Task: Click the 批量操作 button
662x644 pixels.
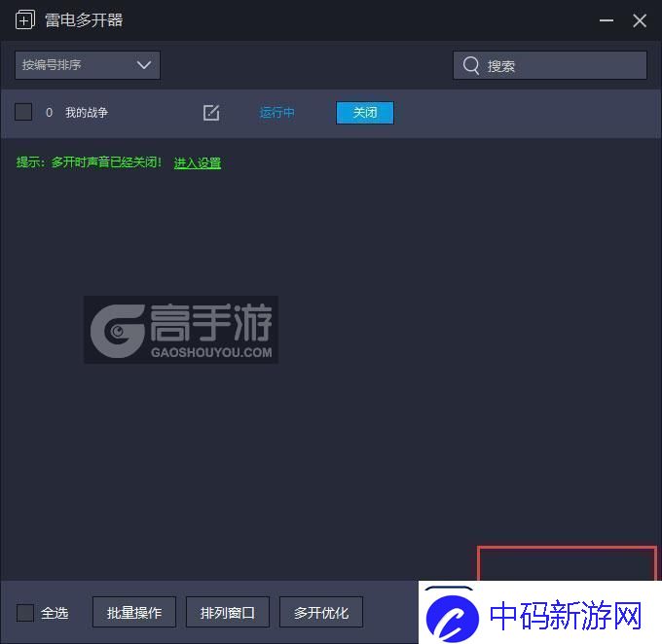Action: (x=134, y=612)
